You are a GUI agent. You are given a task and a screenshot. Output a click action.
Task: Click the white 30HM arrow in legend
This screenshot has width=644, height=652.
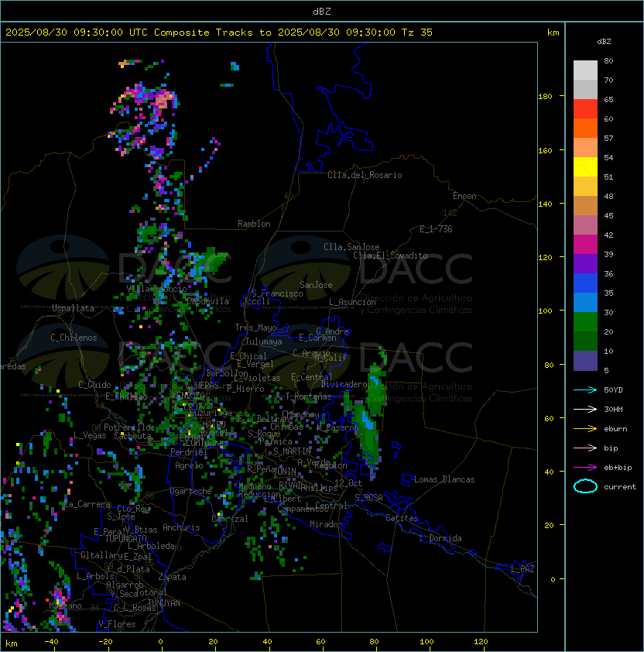pyautogui.click(x=585, y=409)
